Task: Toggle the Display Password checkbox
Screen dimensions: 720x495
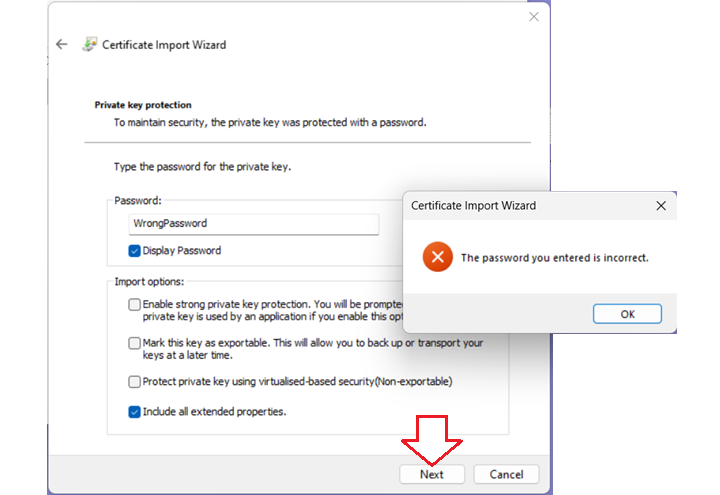Action: point(135,251)
